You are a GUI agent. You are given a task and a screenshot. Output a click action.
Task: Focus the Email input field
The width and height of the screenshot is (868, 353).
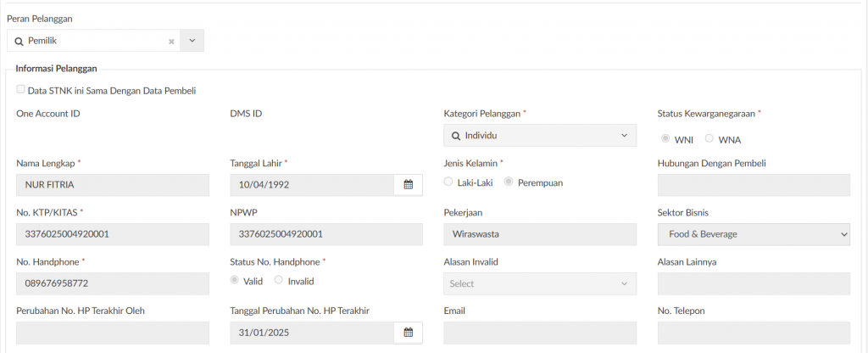(x=540, y=333)
